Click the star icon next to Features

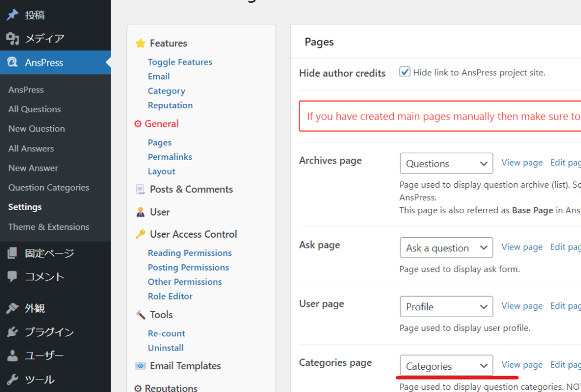(140, 44)
